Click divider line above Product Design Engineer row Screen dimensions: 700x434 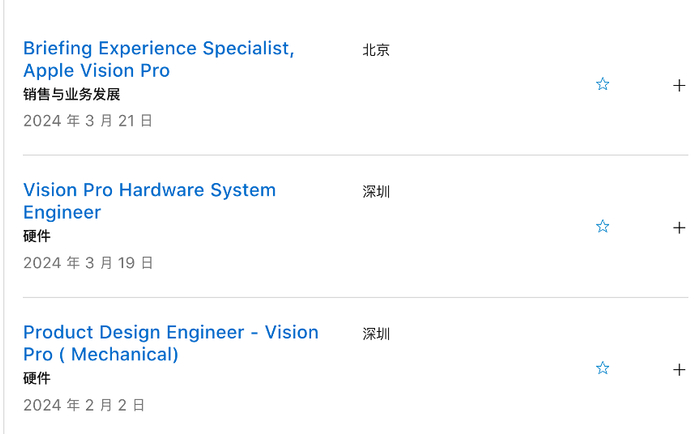tap(355, 297)
